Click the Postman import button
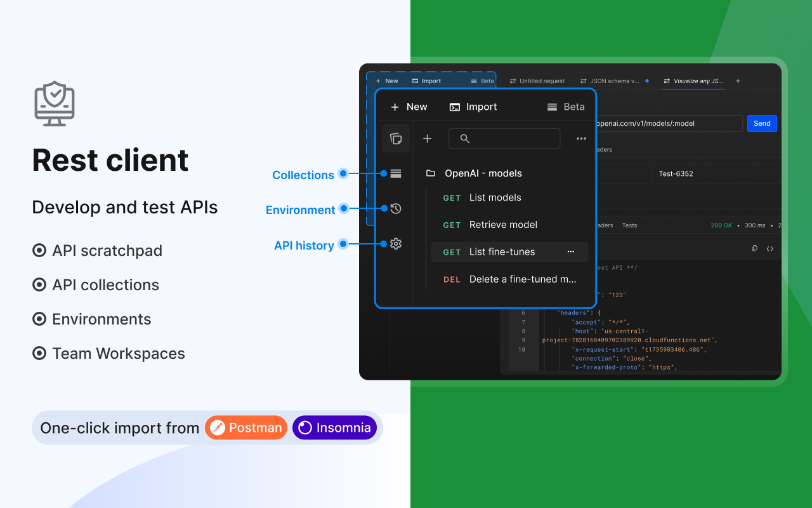The width and height of the screenshot is (812, 508). pyautogui.click(x=246, y=427)
